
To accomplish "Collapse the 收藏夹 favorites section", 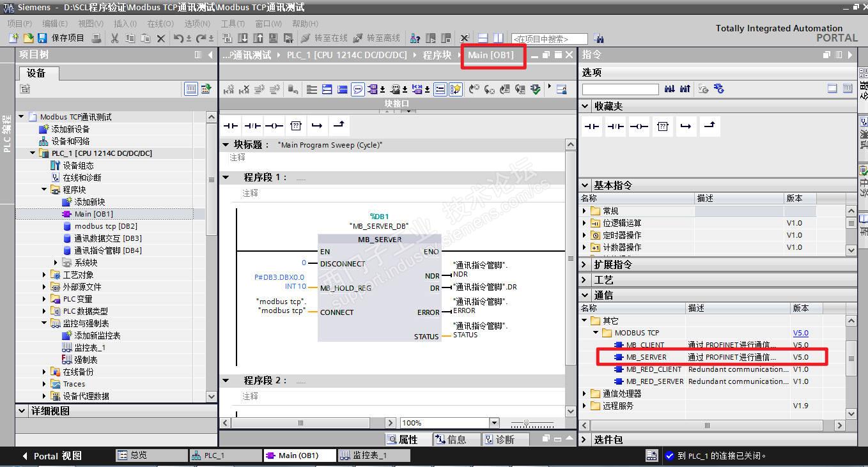I will (x=585, y=106).
